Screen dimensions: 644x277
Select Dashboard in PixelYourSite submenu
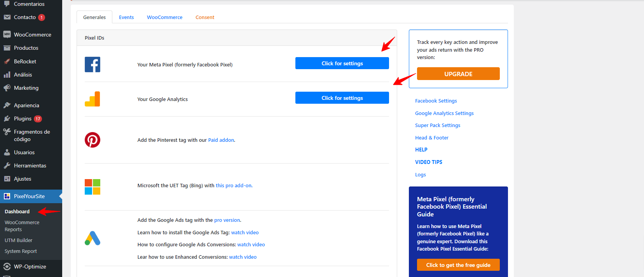click(17, 211)
